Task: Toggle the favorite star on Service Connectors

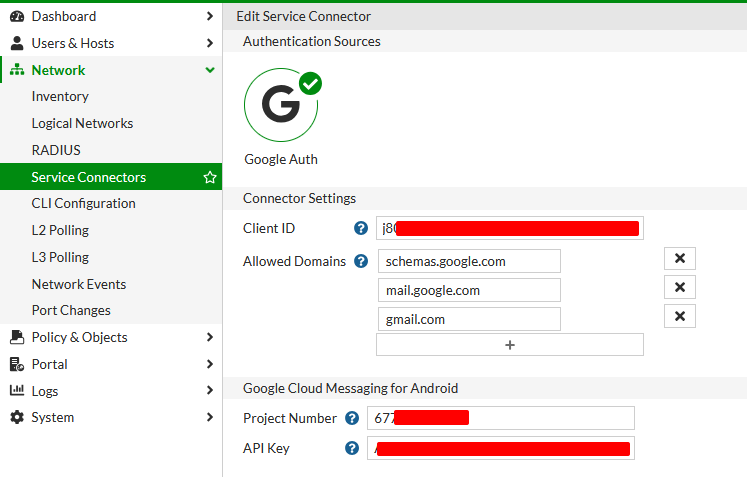Action: click(210, 177)
